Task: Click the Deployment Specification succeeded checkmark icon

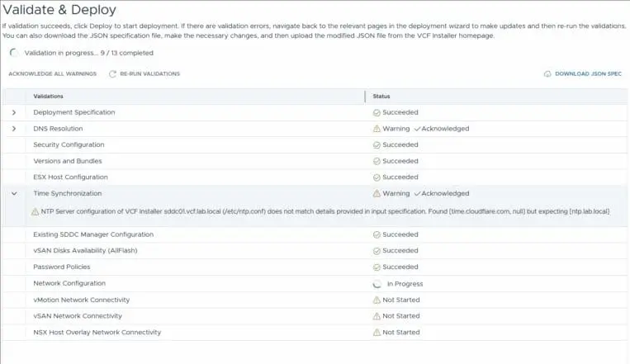Action: pyautogui.click(x=377, y=112)
